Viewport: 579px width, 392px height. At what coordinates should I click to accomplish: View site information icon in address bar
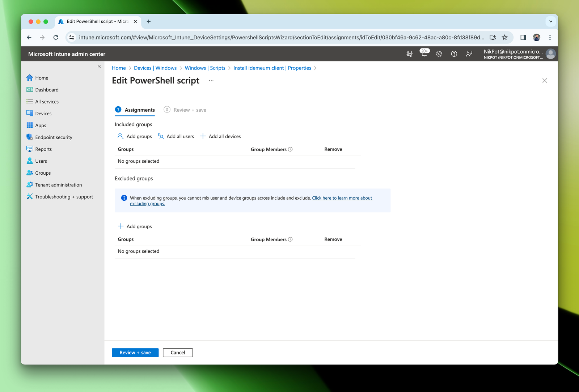72,37
